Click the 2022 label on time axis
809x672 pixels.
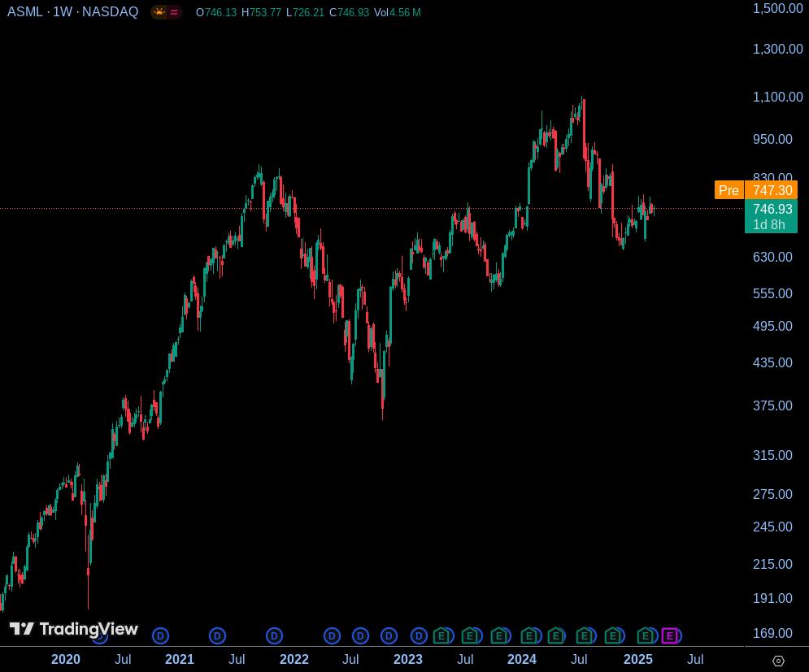[x=294, y=660]
